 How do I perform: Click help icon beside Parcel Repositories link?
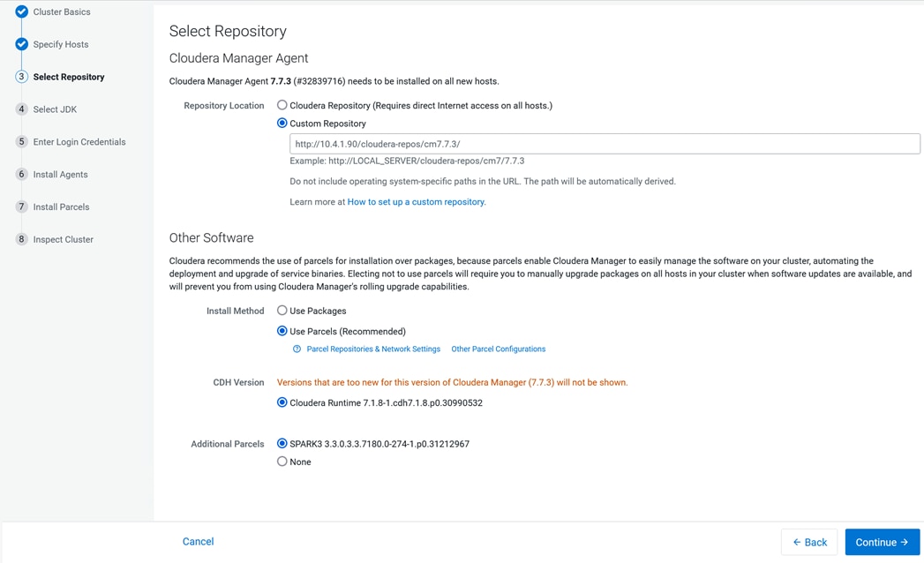(297, 349)
